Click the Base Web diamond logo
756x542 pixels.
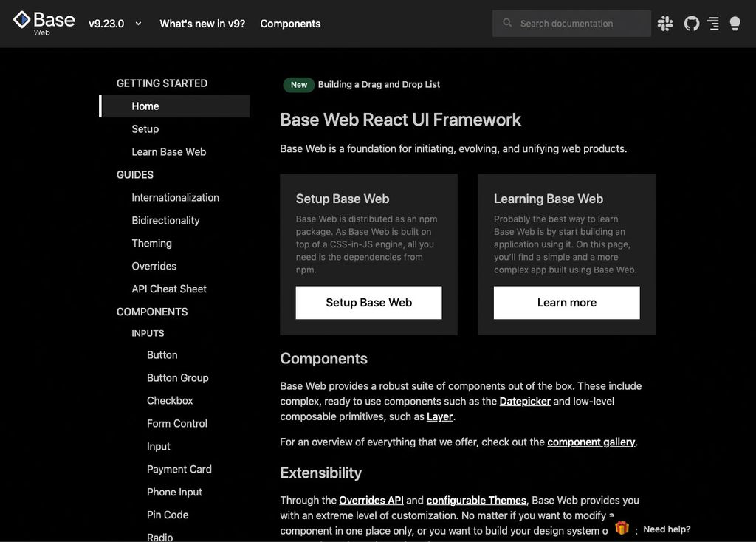pyautogui.click(x=21, y=21)
